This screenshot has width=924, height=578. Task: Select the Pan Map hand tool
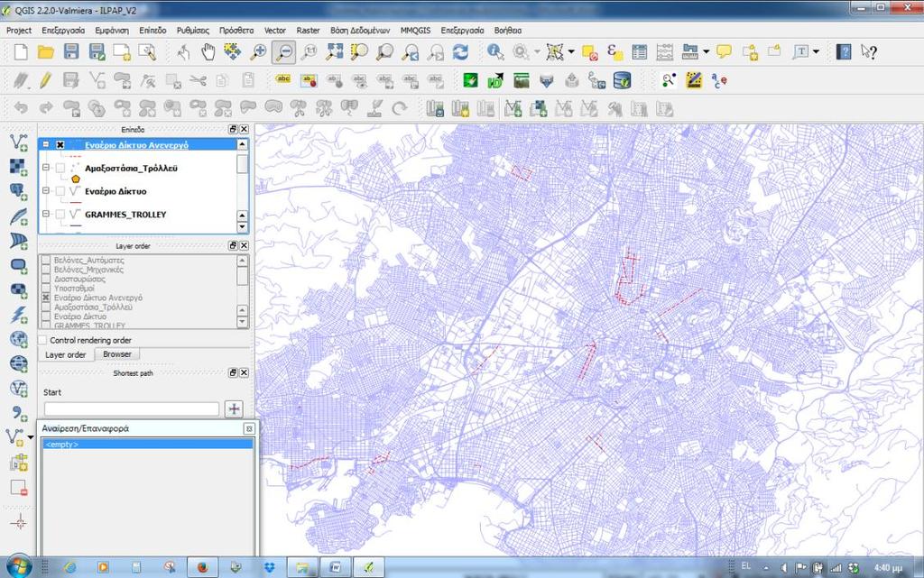208,51
